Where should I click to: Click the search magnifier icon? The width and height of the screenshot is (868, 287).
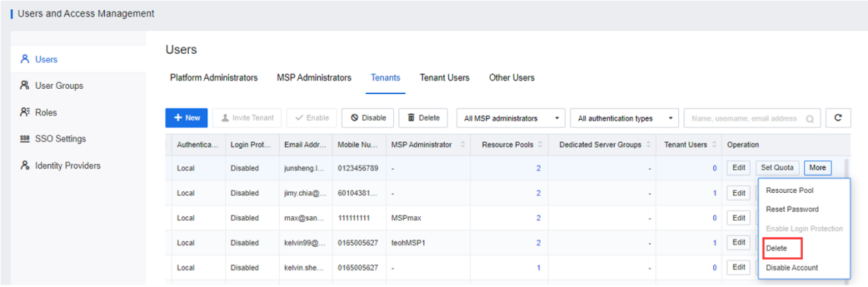pos(810,118)
